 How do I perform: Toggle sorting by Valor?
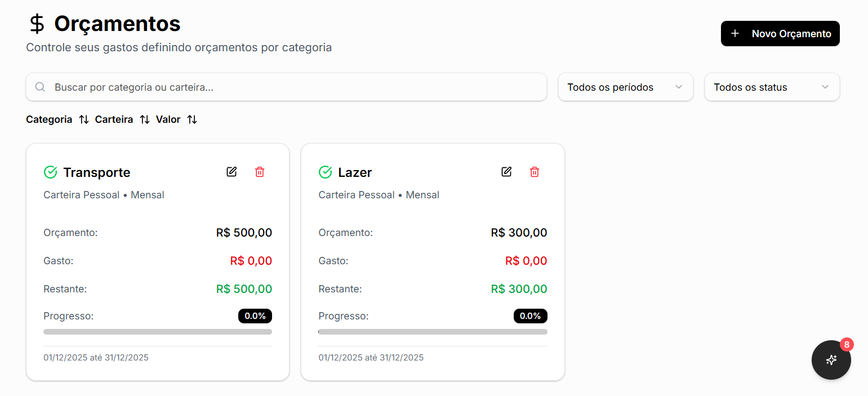pos(192,119)
